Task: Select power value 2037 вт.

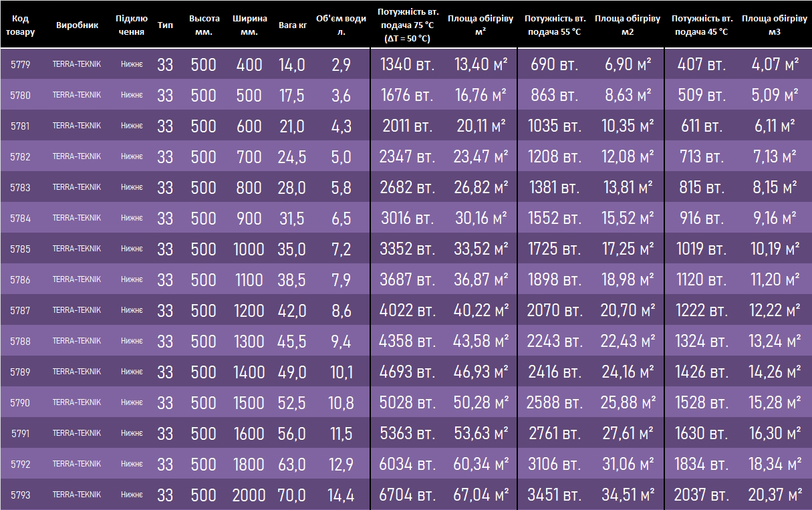Action: tap(702, 495)
